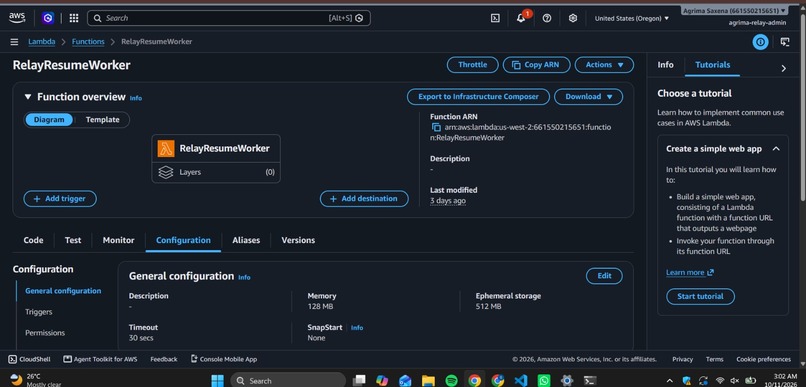Click the blue info circle icon

tap(761, 42)
